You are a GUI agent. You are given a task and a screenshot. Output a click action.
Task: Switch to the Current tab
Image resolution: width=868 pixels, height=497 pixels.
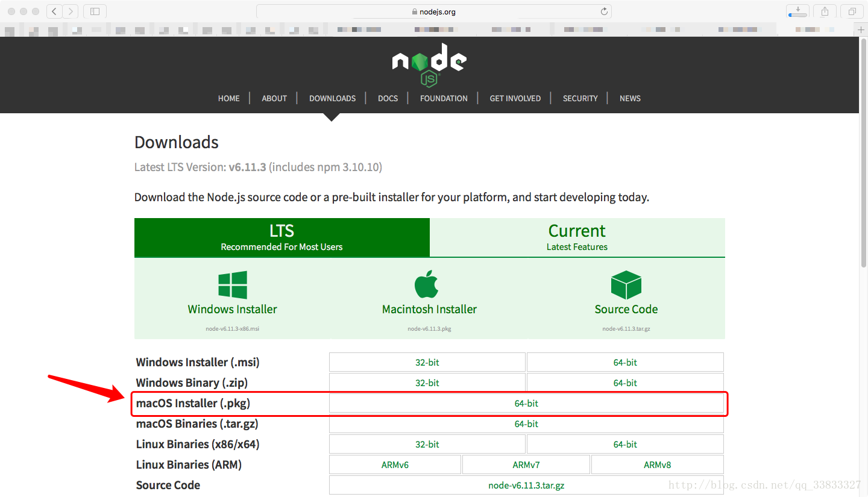pos(577,237)
